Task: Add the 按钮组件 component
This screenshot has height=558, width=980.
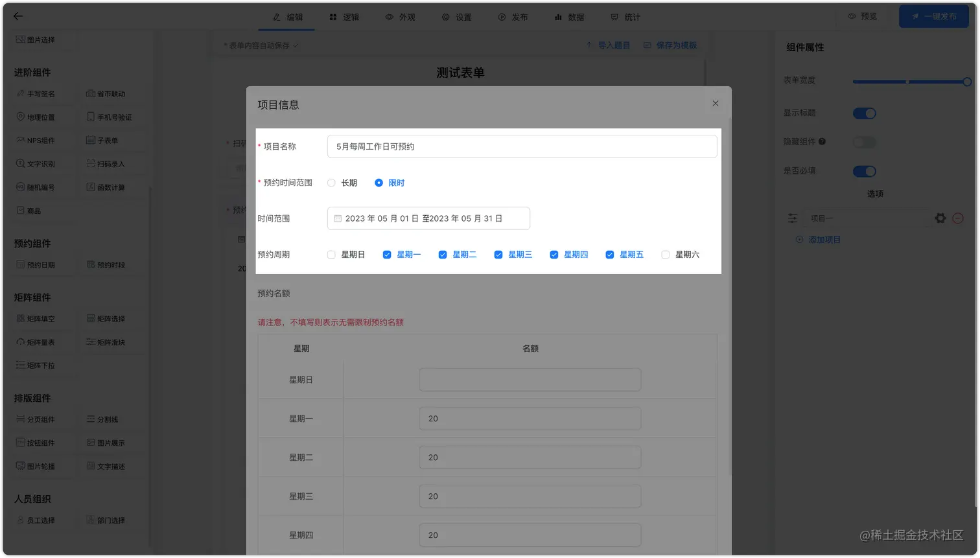Action: 36,443
